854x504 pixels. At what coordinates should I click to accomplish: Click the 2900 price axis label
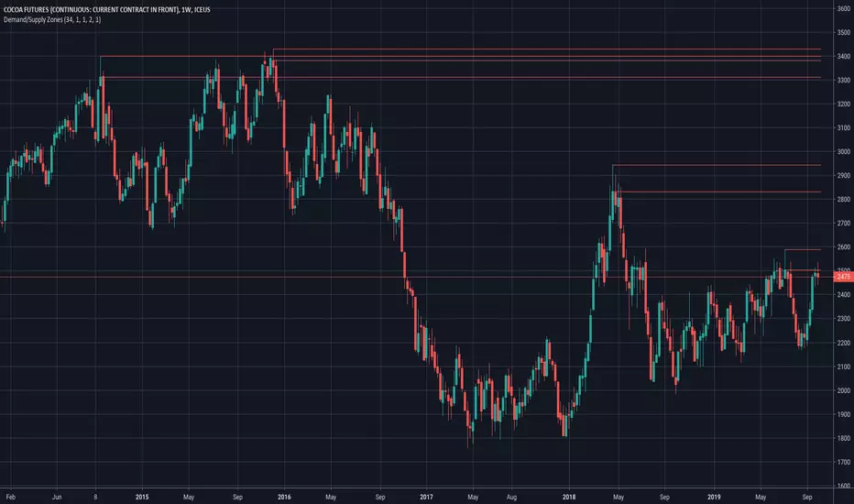(x=843, y=175)
